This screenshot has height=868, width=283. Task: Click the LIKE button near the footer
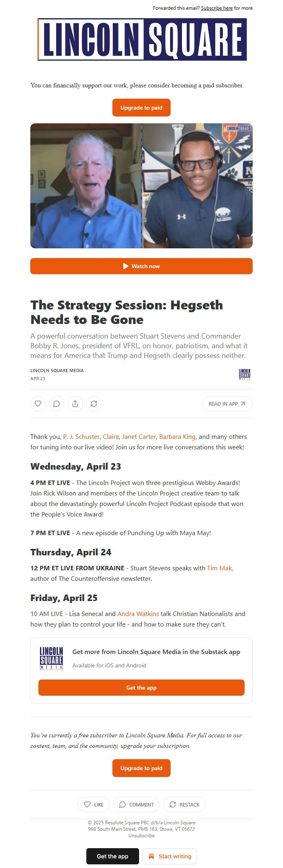tap(94, 804)
